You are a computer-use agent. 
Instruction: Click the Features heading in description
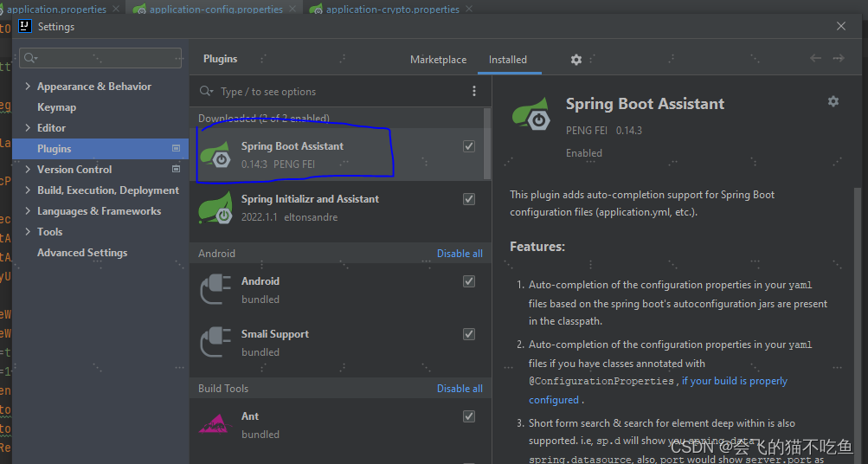(x=537, y=247)
